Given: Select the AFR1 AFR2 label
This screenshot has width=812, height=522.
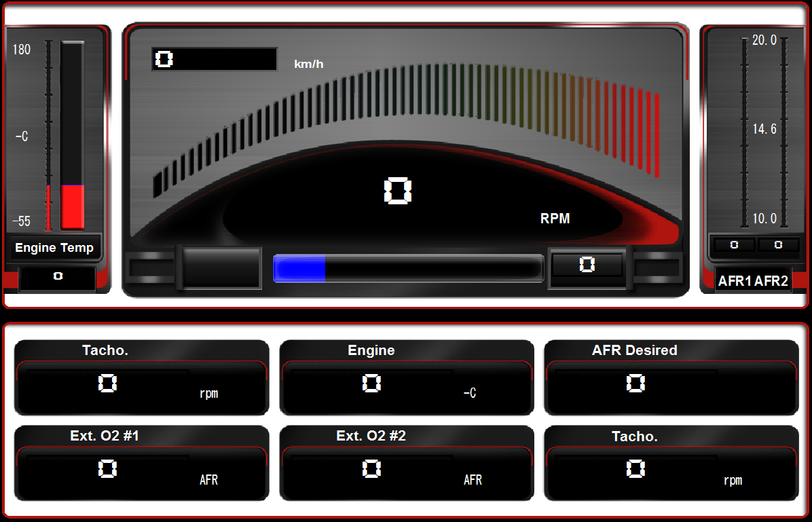Looking at the screenshot, I should tap(753, 281).
